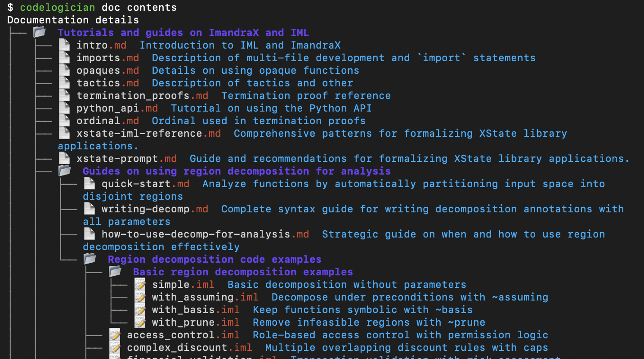Click the document icon next to xstate-prompt.md
Image resolution: width=644 pixels, height=359 pixels.
64,158
